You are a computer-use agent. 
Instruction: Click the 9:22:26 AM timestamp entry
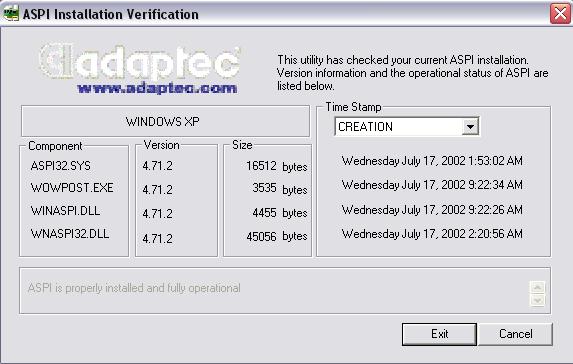(x=432, y=210)
